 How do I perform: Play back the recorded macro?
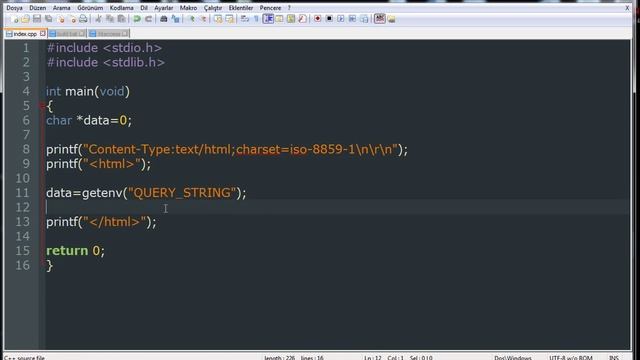[340, 19]
